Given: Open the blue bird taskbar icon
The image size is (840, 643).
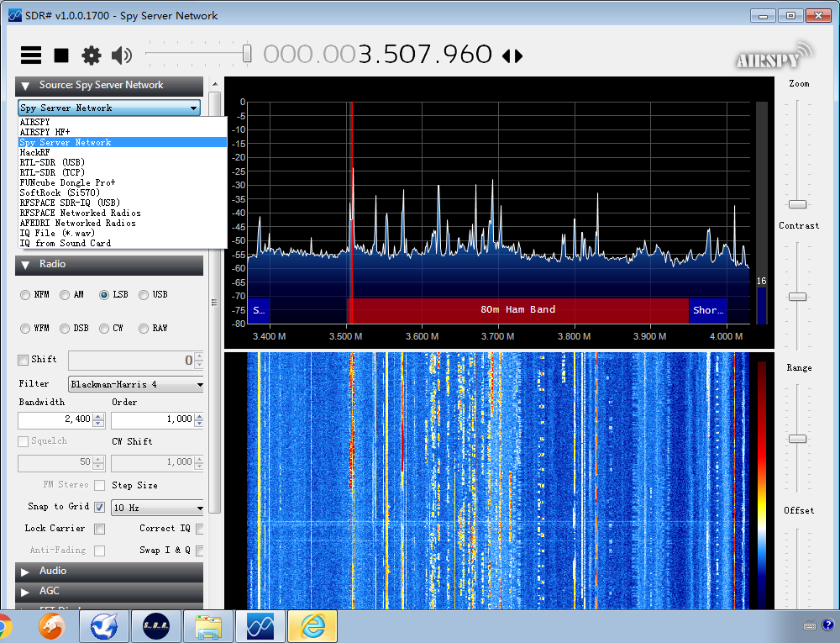Looking at the screenshot, I should coord(104,626).
